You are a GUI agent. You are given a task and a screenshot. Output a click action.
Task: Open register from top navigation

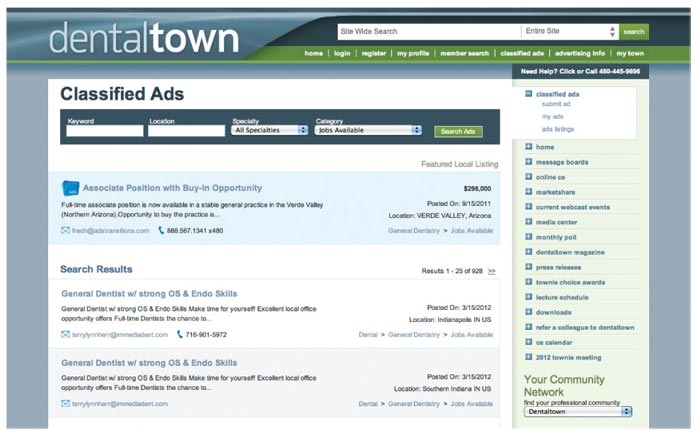click(374, 53)
